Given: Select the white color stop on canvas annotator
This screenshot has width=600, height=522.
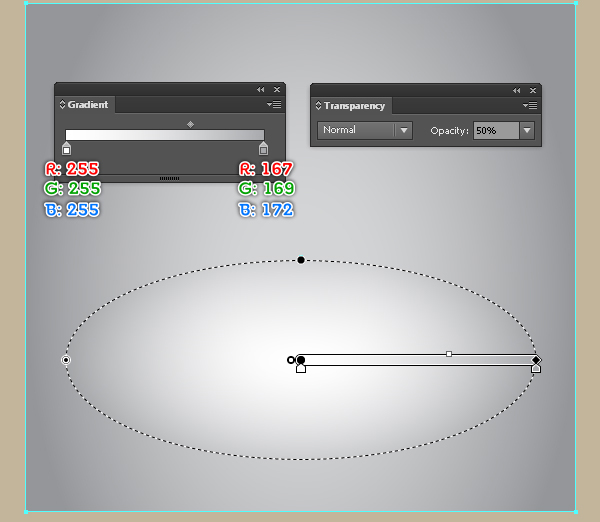Looking at the screenshot, I should click(x=301, y=369).
